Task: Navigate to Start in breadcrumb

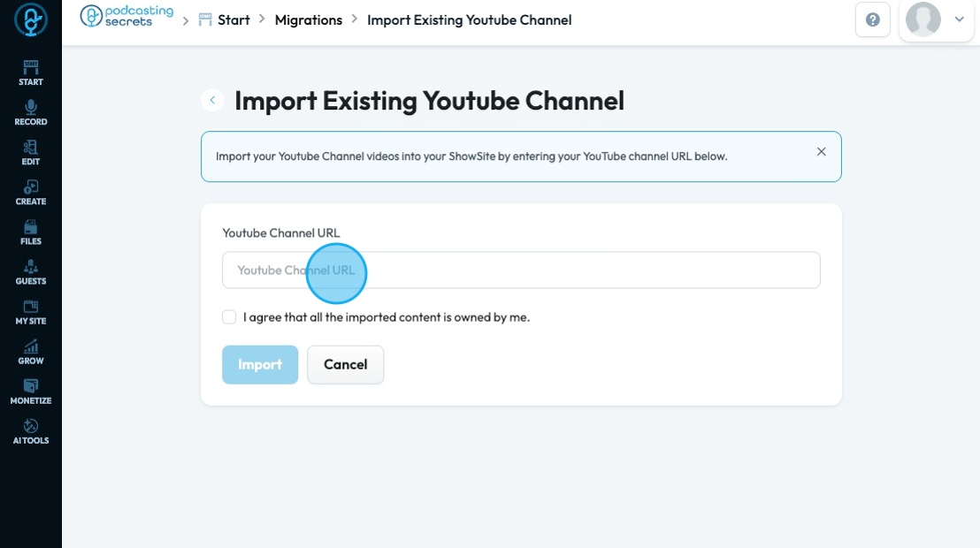Action: point(225,20)
